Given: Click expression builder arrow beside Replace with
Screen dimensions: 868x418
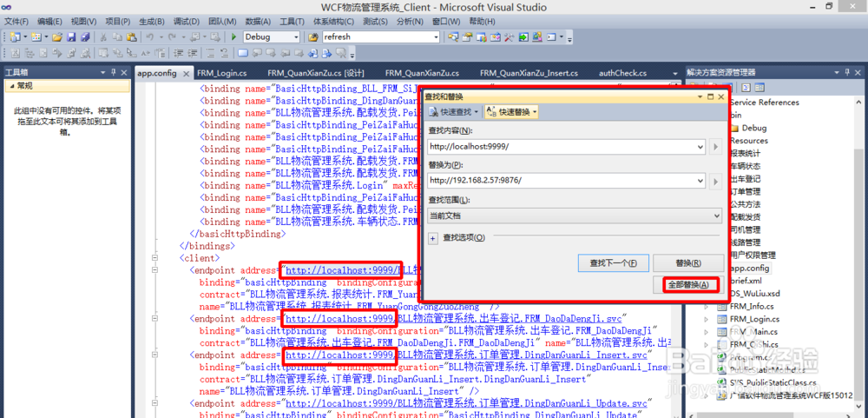Looking at the screenshot, I should point(716,181).
